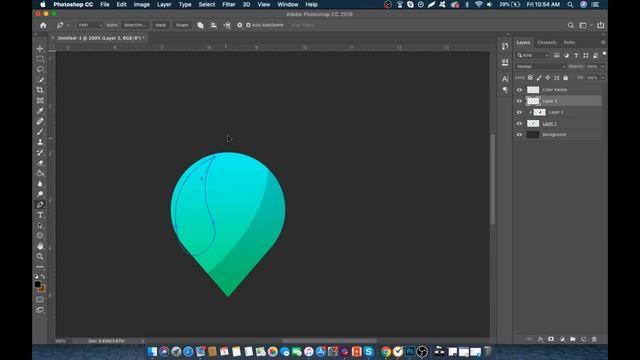
Task: Click Make Mask button
Action: 161,25
